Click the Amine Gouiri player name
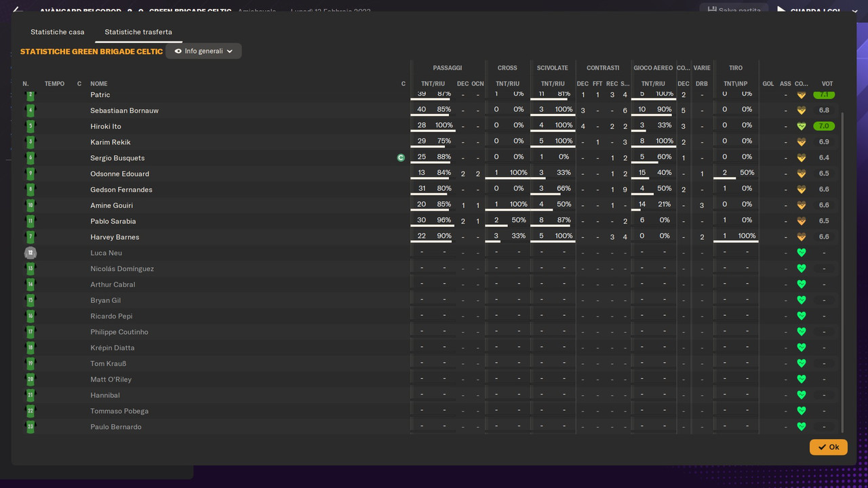This screenshot has width=868, height=488. pyautogui.click(x=112, y=205)
